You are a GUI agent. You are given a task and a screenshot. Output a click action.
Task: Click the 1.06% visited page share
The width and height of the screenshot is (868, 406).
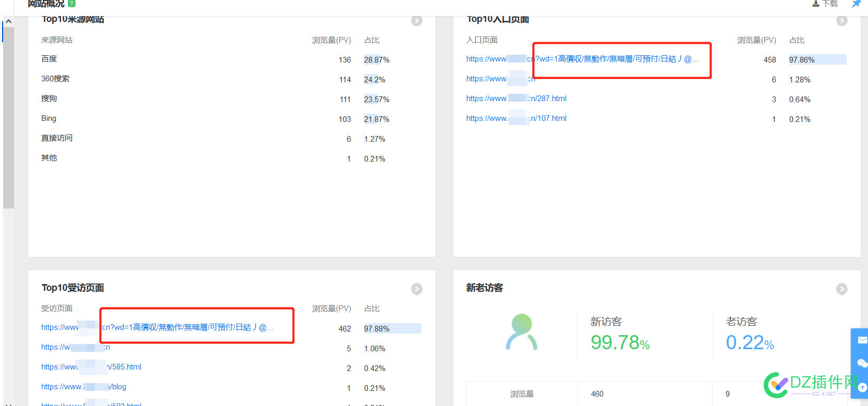(375, 349)
